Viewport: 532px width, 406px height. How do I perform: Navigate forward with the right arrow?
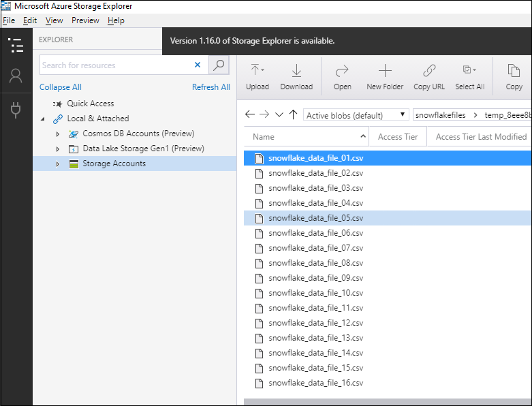point(264,114)
